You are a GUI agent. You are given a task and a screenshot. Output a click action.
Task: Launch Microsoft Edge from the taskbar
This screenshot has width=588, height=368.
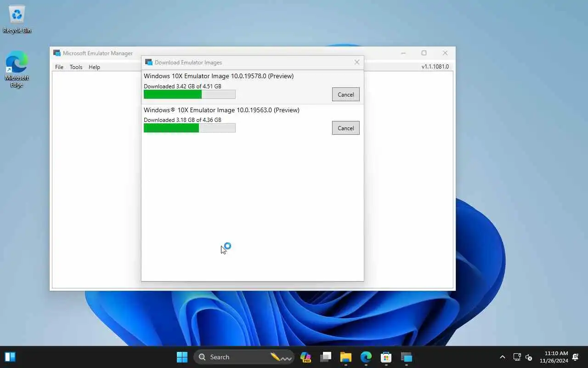pos(366,357)
